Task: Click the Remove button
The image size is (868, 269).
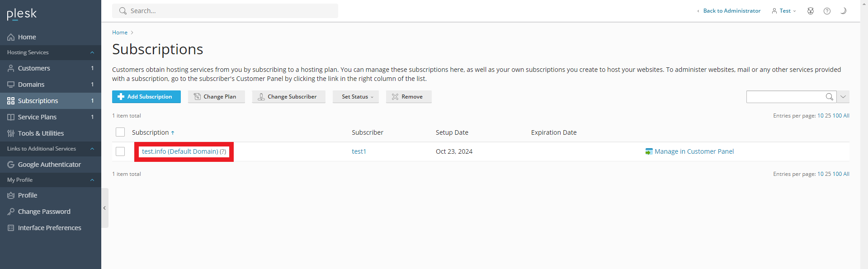Action: (408, 97)
